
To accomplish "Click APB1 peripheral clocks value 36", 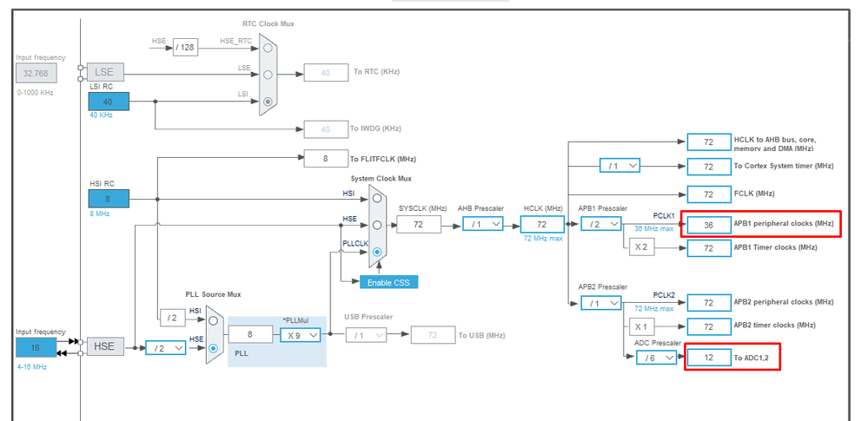I will [x=709, y=225].
